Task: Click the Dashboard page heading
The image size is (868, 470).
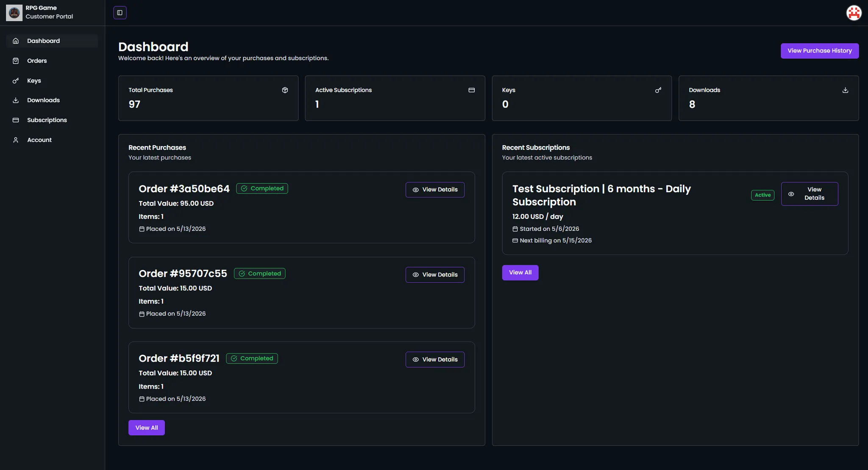Action: pos(153,47)
